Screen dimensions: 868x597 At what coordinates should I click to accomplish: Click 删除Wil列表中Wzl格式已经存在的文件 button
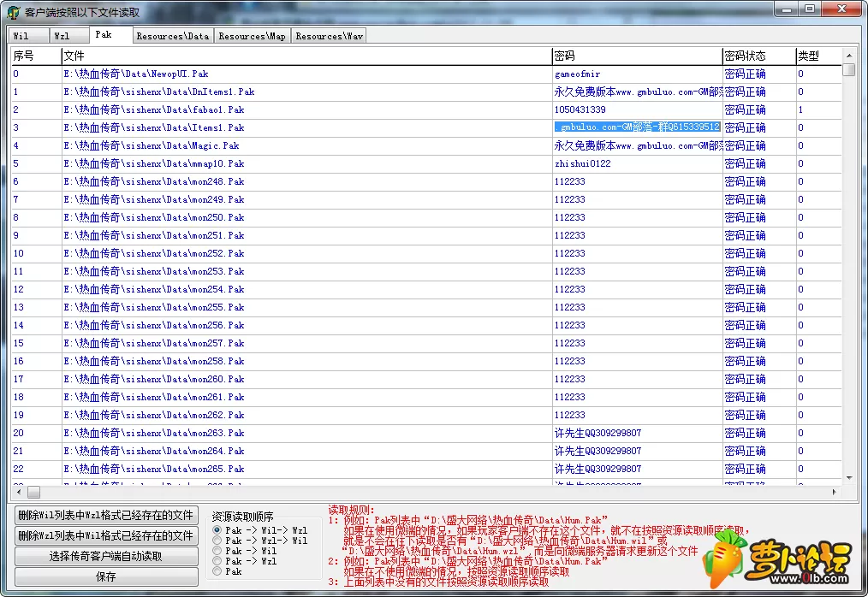(x=106, y=515)
